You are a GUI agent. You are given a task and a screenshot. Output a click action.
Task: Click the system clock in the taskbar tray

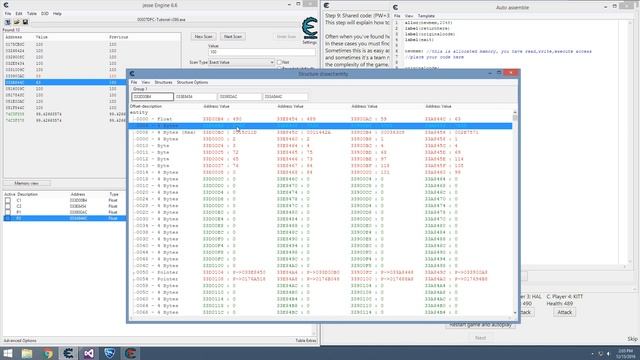625,353
